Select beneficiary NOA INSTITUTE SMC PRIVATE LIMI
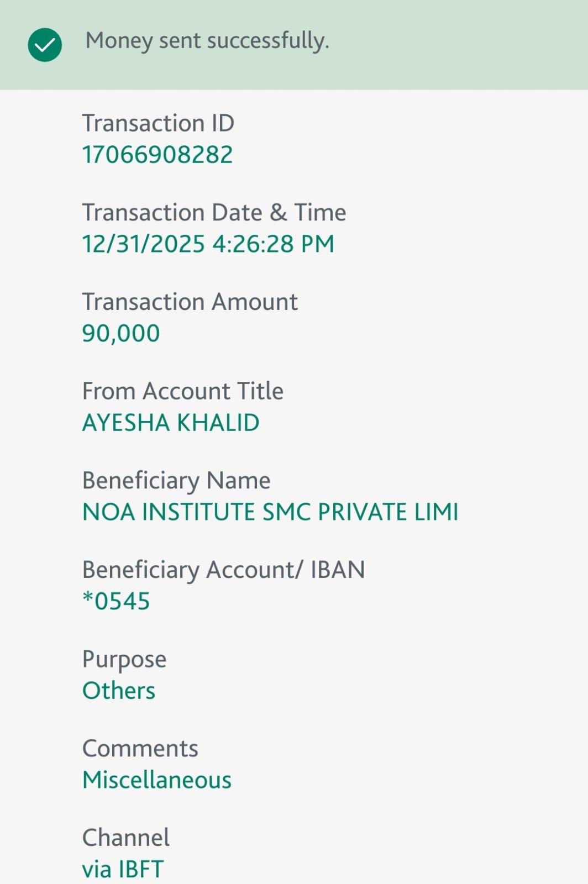This screenshot has height=884, width=588. point(270,512)
